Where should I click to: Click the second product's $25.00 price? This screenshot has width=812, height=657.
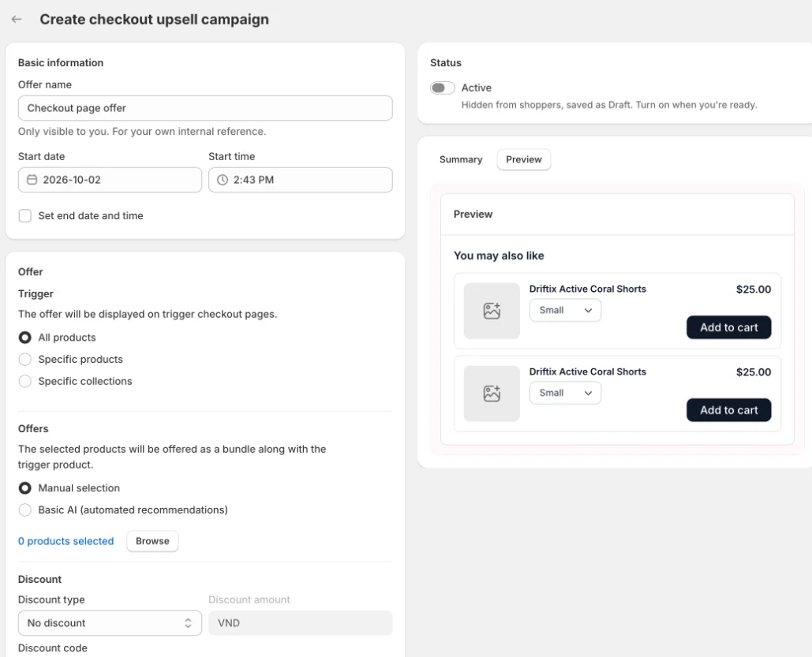[x=754, y=372]
